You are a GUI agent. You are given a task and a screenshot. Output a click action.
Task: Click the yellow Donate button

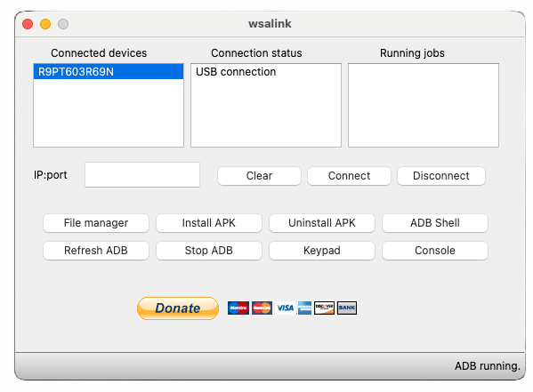pos(178,308)
